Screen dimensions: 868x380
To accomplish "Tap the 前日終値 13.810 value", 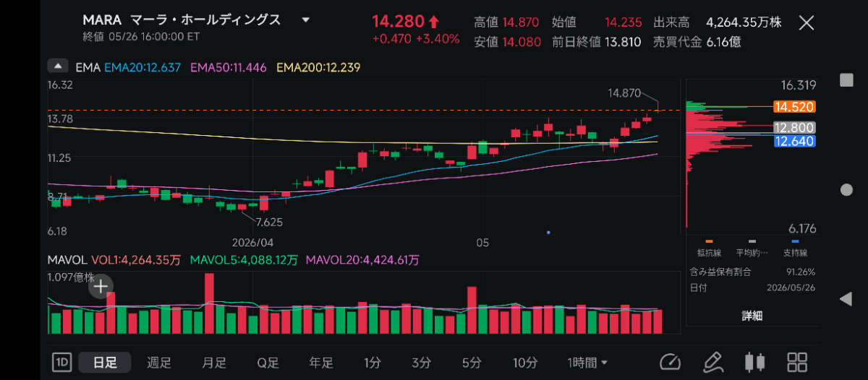I will (x=624, y=42).
